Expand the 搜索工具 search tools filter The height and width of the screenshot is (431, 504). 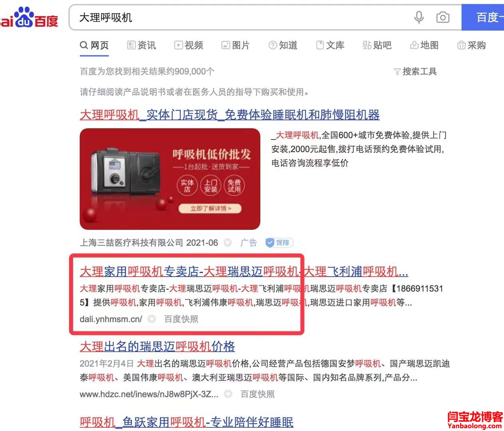[x=415, y=71]
